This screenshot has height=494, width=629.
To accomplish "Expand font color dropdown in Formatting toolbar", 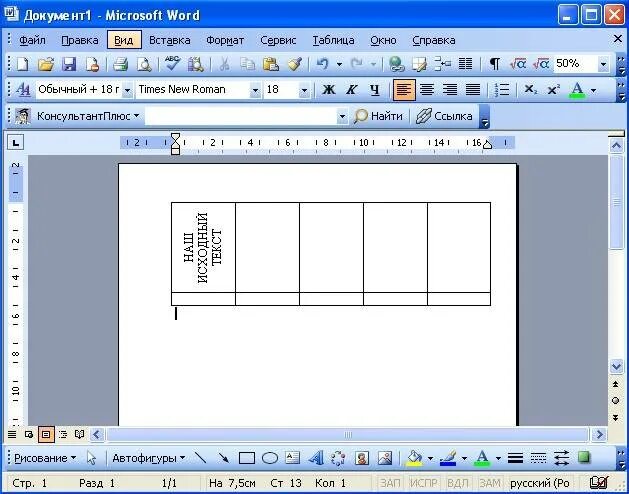I will pos(593,90).
